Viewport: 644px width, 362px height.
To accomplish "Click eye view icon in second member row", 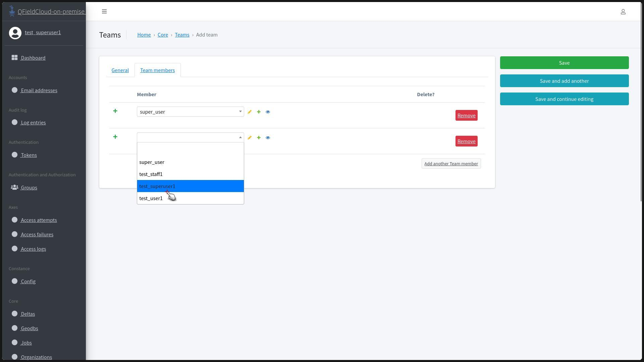I will coord(268,138).
